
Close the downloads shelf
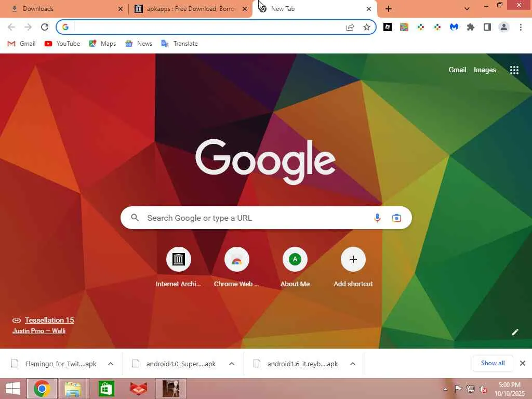pos(523,363)
